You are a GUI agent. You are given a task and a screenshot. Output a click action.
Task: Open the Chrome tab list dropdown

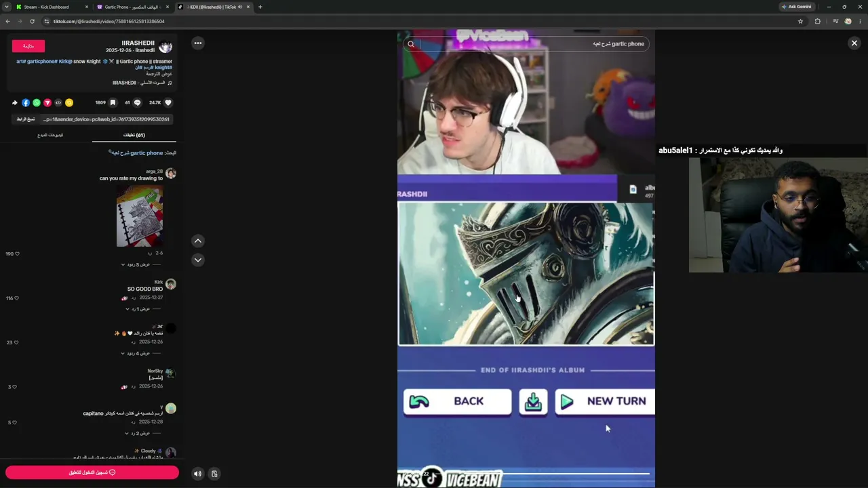7,7
